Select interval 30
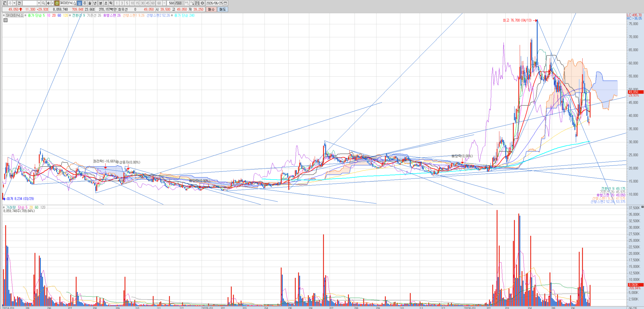 tap(142, 3)
